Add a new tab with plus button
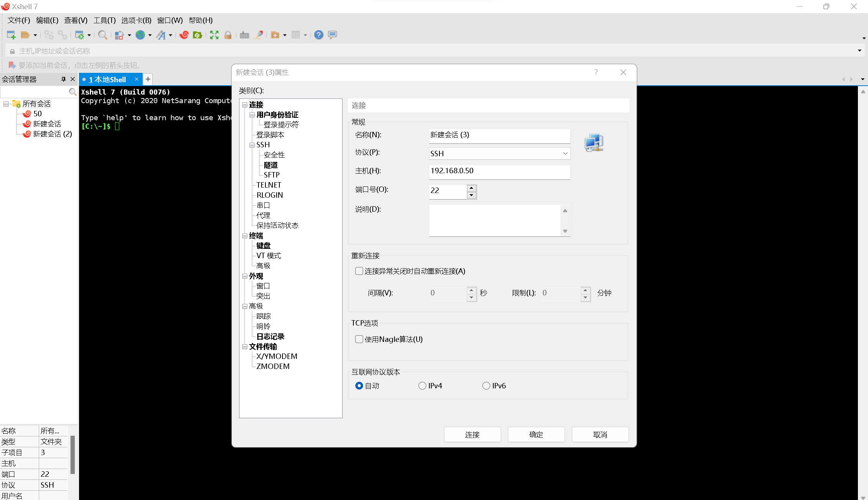 (148, 79)
